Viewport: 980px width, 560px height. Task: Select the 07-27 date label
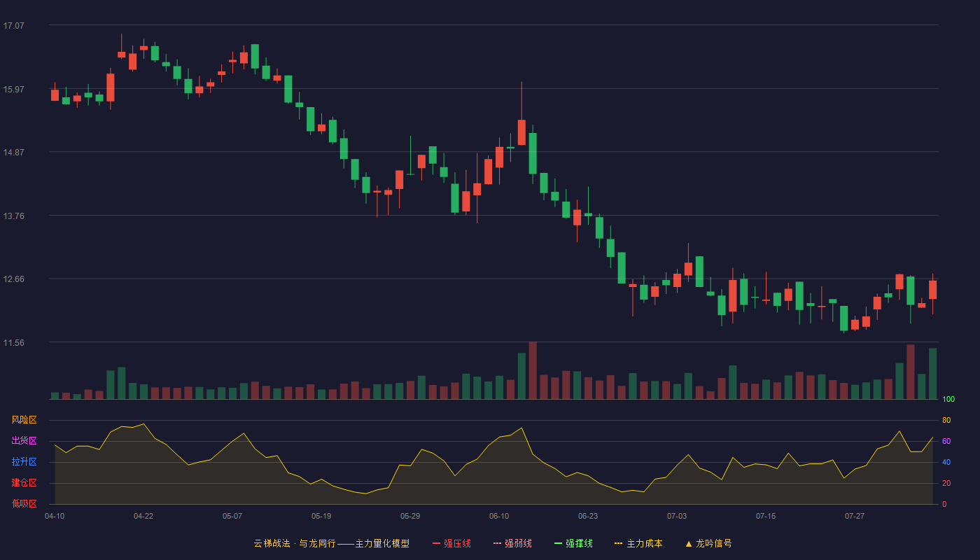(x=855, y=516)
